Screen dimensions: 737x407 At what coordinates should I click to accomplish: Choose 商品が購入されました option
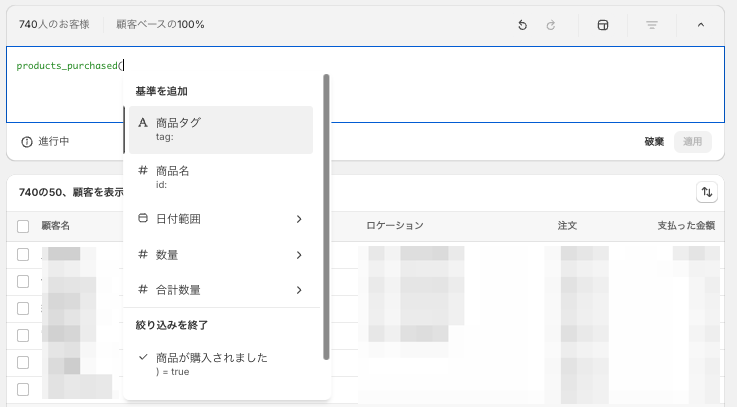pyautogui.click(x=220, y=363)
